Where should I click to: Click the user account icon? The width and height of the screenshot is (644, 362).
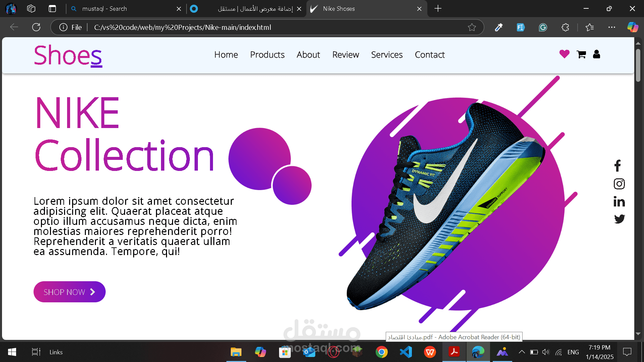tap(597, 54)
